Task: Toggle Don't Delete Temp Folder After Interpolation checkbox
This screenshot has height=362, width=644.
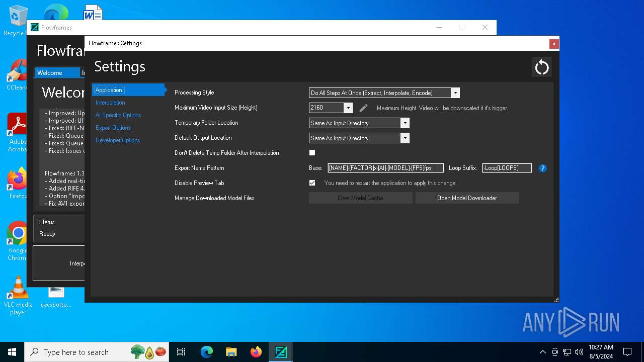Action: tap(312, 153)
